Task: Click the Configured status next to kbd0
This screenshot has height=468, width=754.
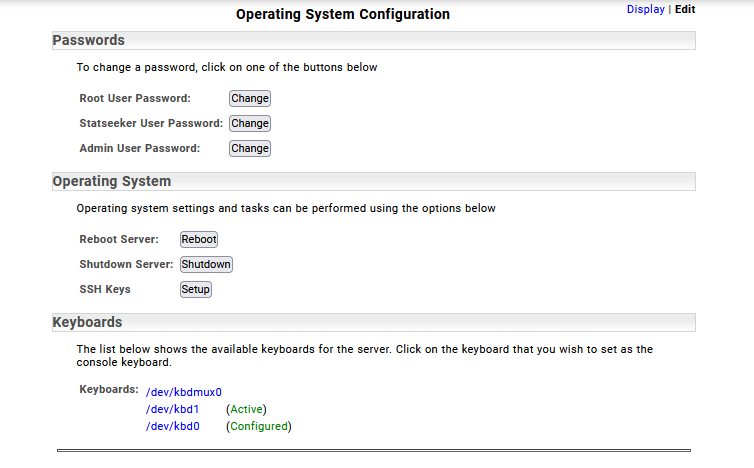Action: [259, 426]
